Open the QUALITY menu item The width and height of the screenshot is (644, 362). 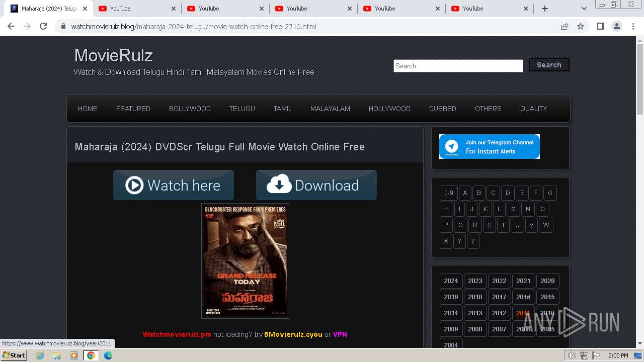click(x=533, y=109)
